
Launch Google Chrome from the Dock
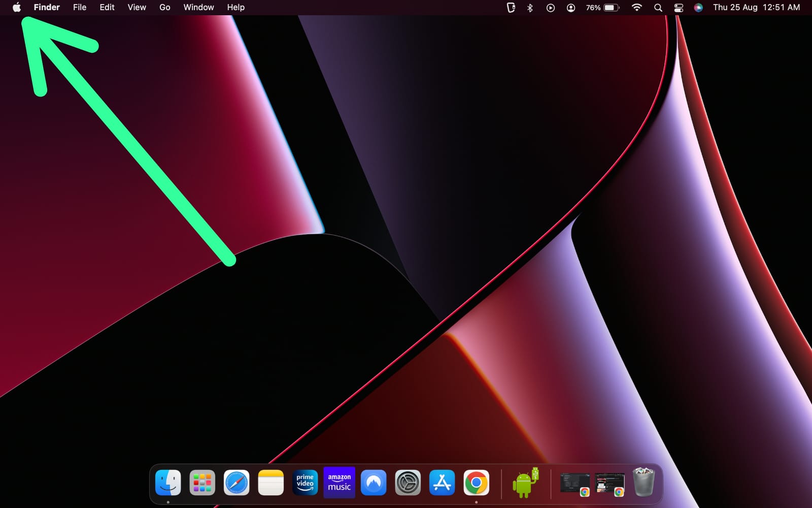click(476, 483)
